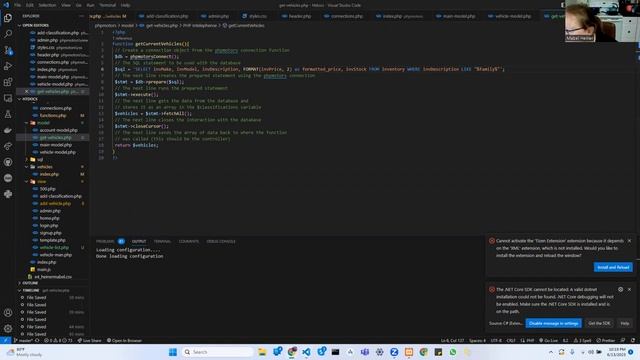640x360 pixels.
Task: Click Open In Browser in status bar
Action: (x=124, y=340)
